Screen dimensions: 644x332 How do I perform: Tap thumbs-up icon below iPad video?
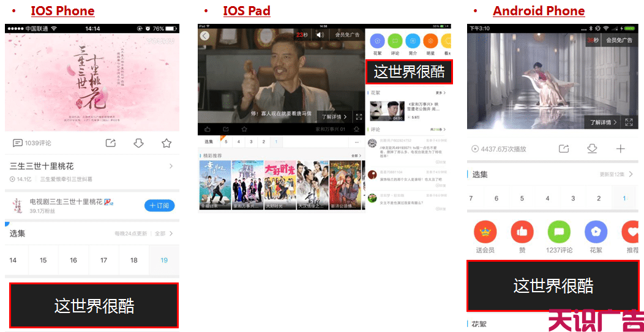tap(208, 129)
